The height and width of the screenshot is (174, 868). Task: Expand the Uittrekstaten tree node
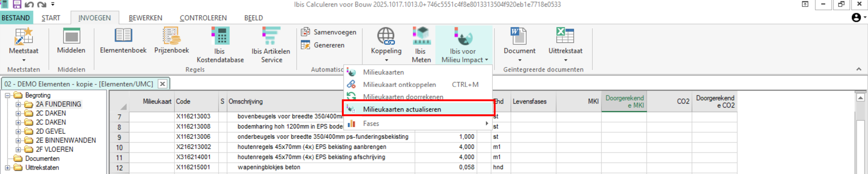(7, 168)
